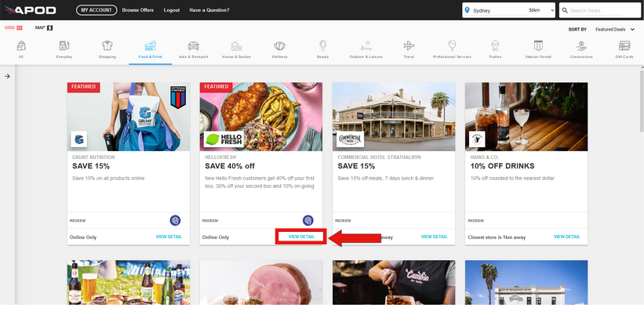Click Grunt Nutrition redeem icon

click(x=176, y=221)
